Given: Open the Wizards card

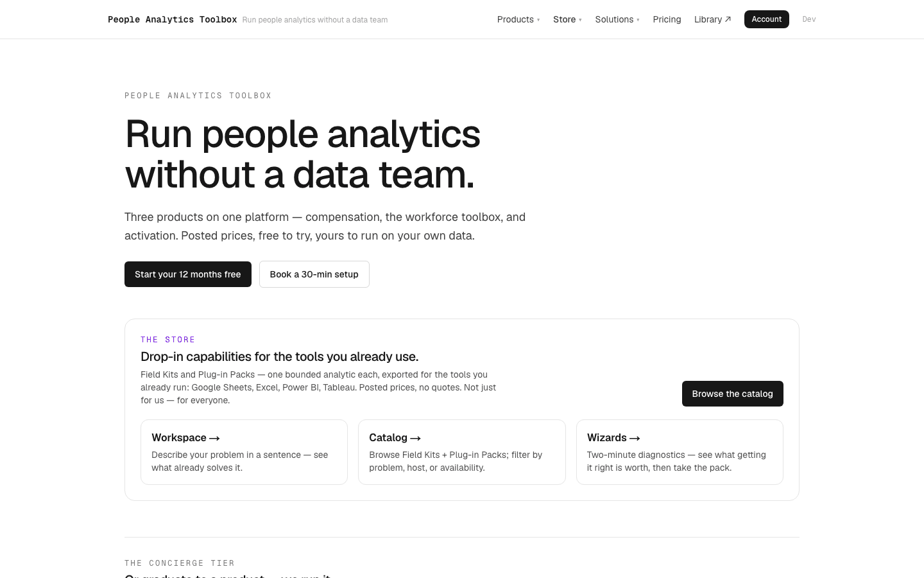Looking at the screenshot, I should pyautogui.click(x=680, y=452).
